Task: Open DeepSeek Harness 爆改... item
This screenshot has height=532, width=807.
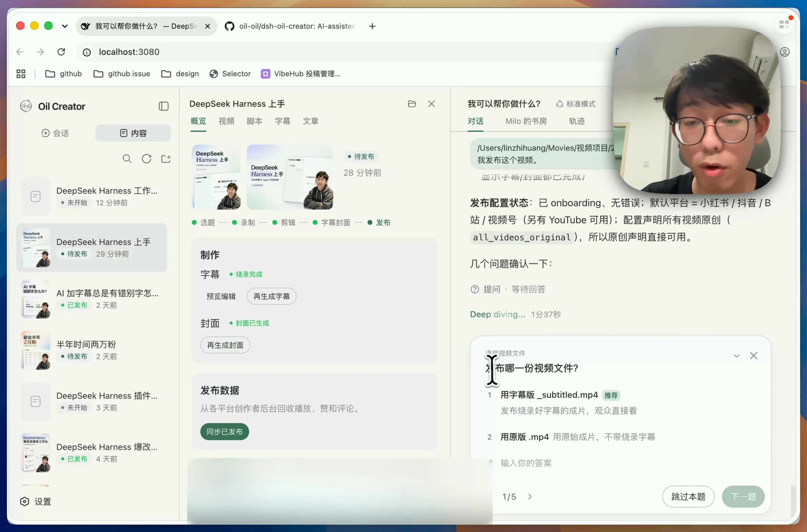Action: tap(92, 452)
